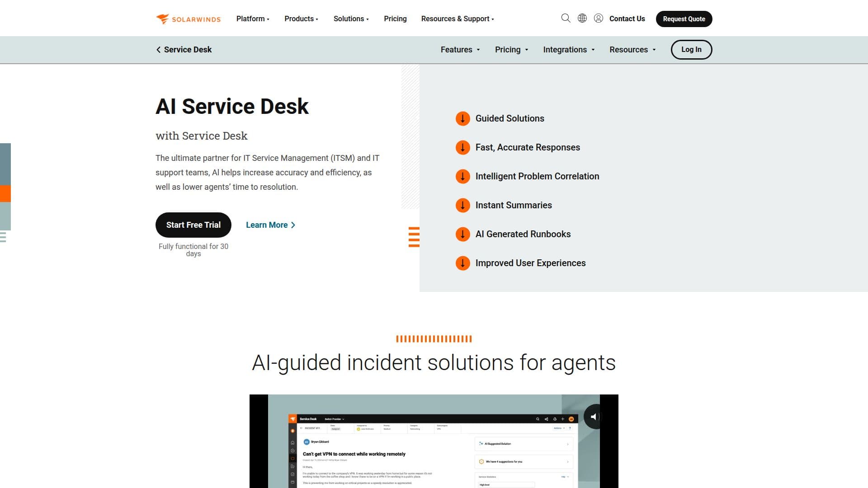The image size is (868, 488).
Task: Click arrow icon beside Improved User Experiences
Action: [x=462, y=263]
